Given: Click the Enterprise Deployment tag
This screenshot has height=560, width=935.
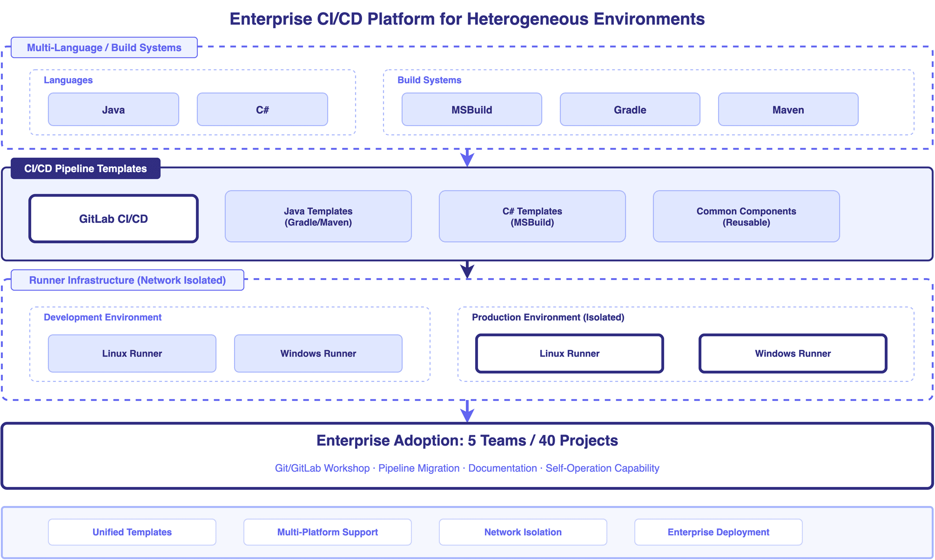Looking at the screenshot, I should click(x=718, y=532).
